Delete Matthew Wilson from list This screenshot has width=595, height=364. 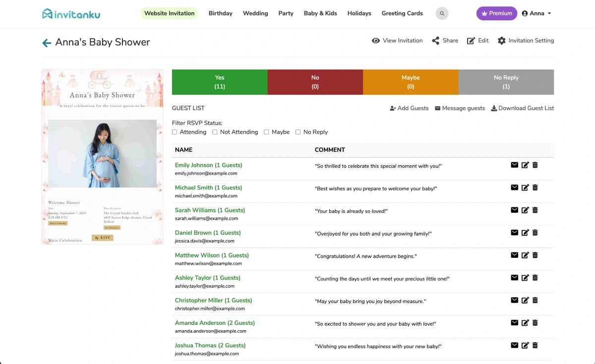pos(535,255)
